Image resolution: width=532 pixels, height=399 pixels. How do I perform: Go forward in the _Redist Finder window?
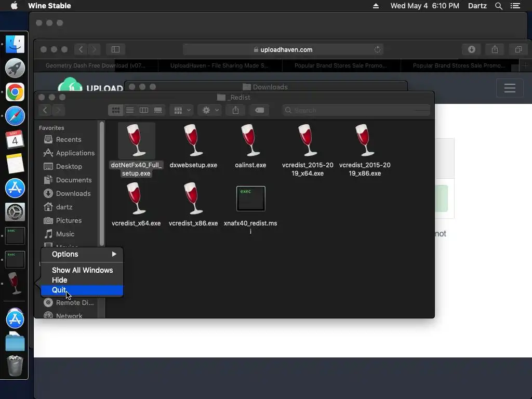pyautogui.click(x=58, y=110)
